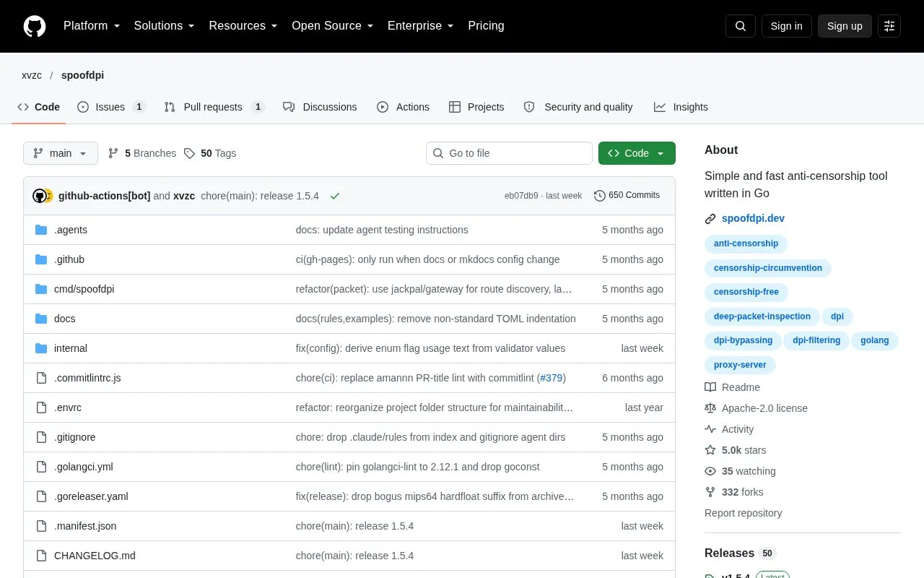Click the Activity pulse icon
The image size is (924, 578).
tap(710, 429)
